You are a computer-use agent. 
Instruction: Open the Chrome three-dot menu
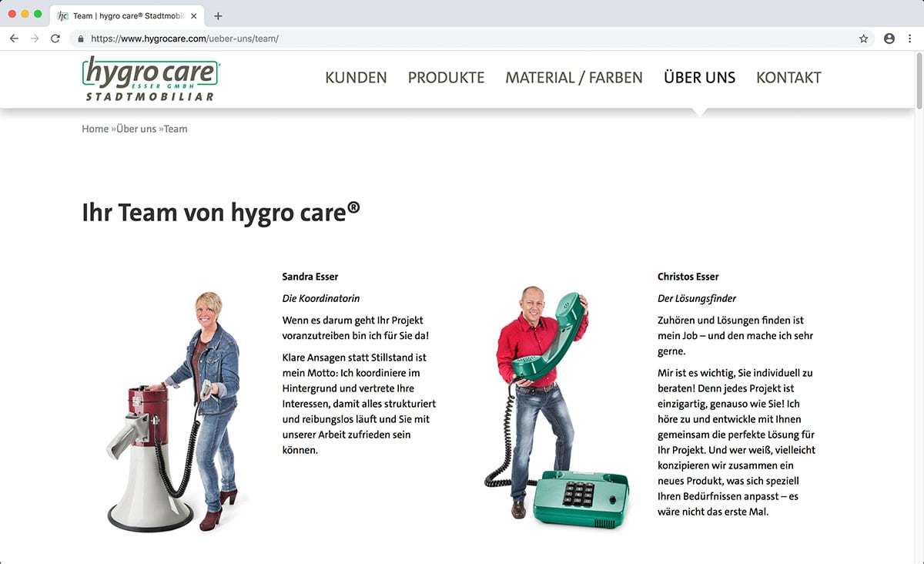[909, 39]
